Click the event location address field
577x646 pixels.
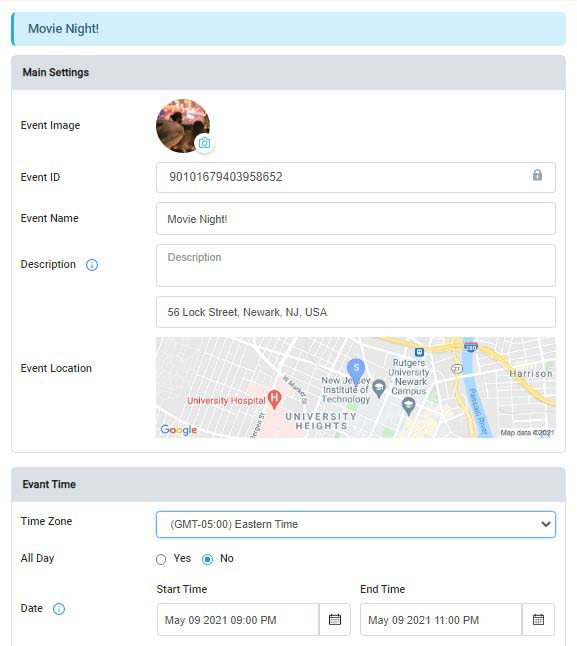coord(356,312)
